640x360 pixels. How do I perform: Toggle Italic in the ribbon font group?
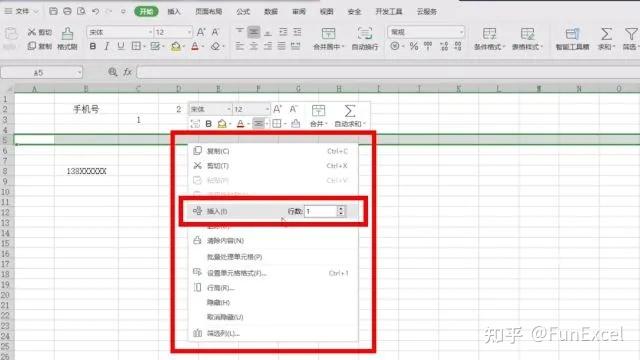pos(107,46)
